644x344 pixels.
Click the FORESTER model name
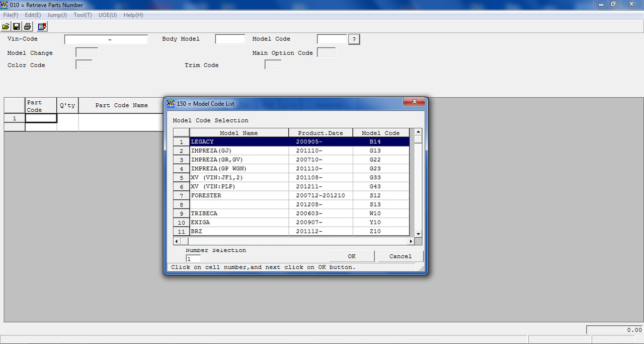coord(206,195)
